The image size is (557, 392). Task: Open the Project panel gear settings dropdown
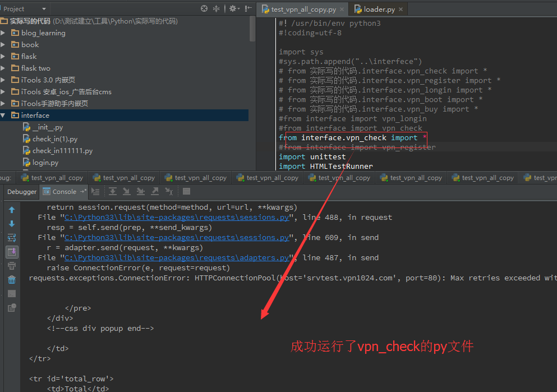(x=234, y=8)
